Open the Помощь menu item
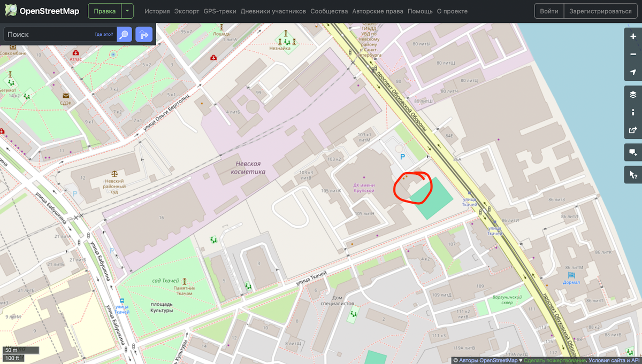This screenshot has width=642, height=364. (x=420, y=11)
